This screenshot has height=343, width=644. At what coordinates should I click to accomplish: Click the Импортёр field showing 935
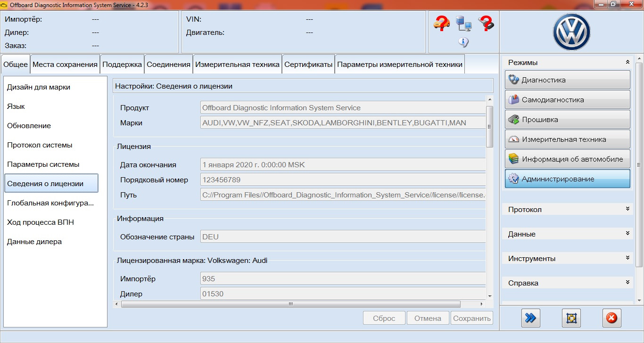[x=343, y=279]
